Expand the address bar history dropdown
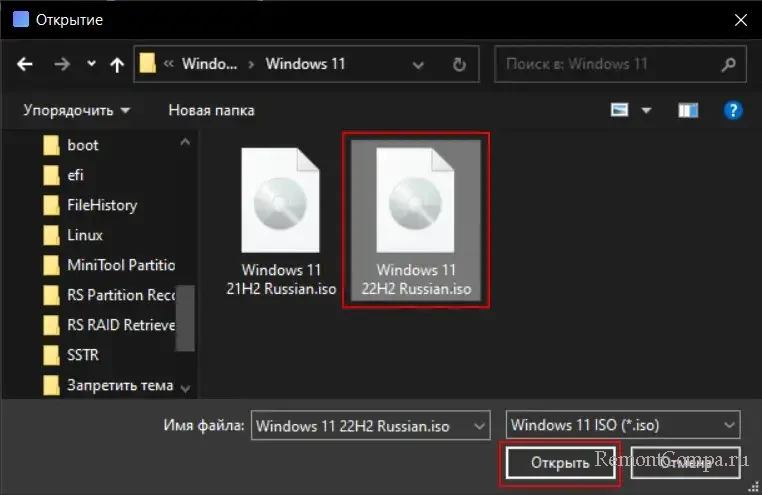The image size is (762, 495). pyautogui.click(x=418, y=65)
